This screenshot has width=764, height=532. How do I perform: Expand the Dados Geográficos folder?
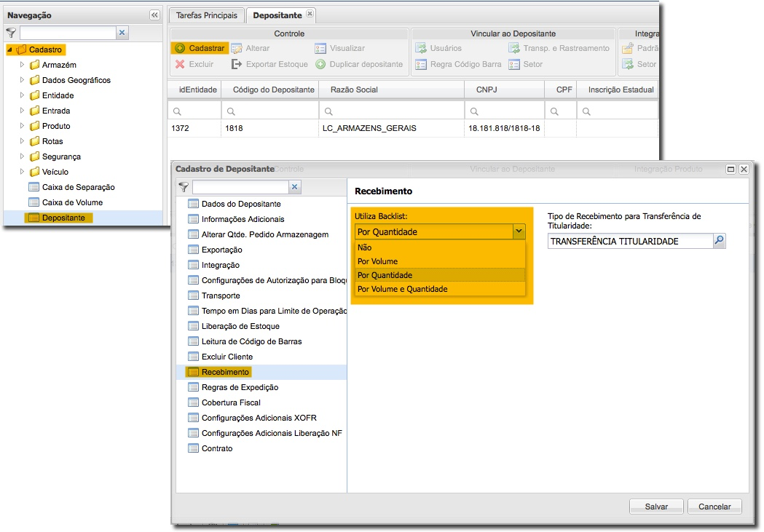pyautogui.click(x=23, y=80)
